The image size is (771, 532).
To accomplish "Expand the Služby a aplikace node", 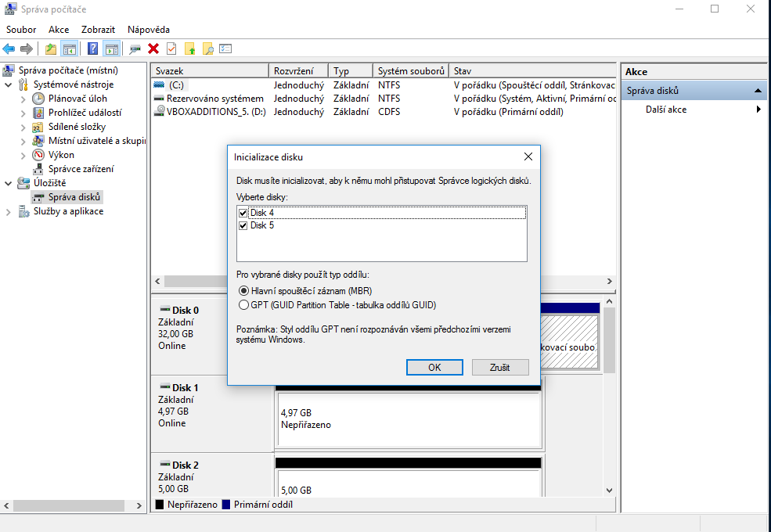I will [9, 211].
